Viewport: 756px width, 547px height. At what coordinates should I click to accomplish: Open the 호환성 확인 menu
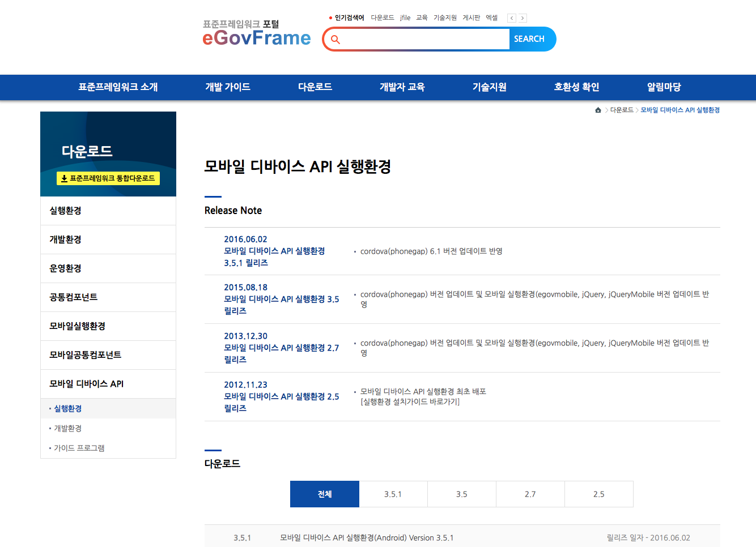coord(576,87)
